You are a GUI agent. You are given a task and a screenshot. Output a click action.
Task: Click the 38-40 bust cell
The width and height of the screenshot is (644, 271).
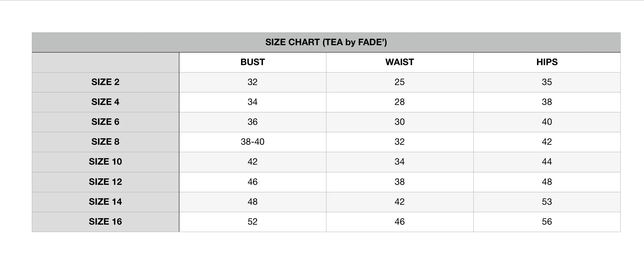[x=252, y=142]
